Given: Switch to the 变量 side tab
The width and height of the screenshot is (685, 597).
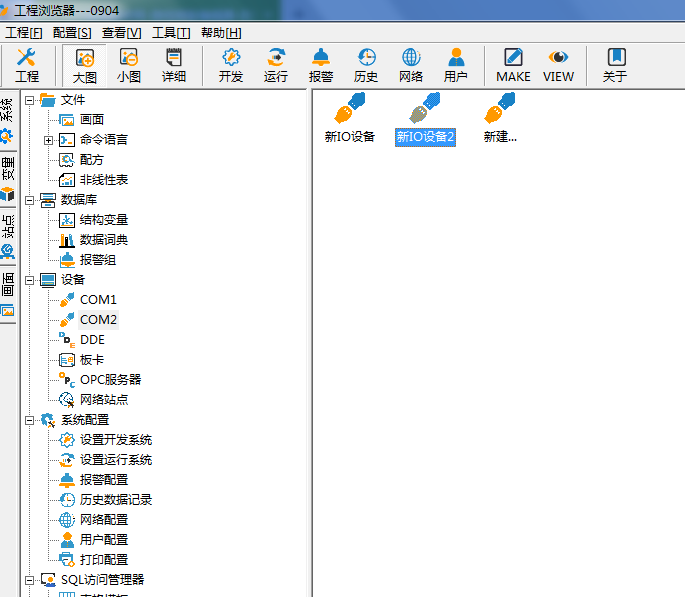Looking at the screenshot, I should pos(7,179).
